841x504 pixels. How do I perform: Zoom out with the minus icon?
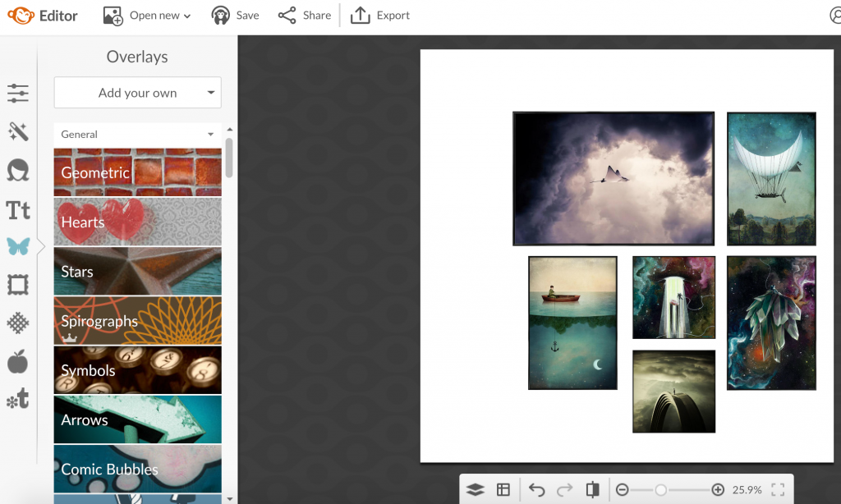click(x=623, y=489)
